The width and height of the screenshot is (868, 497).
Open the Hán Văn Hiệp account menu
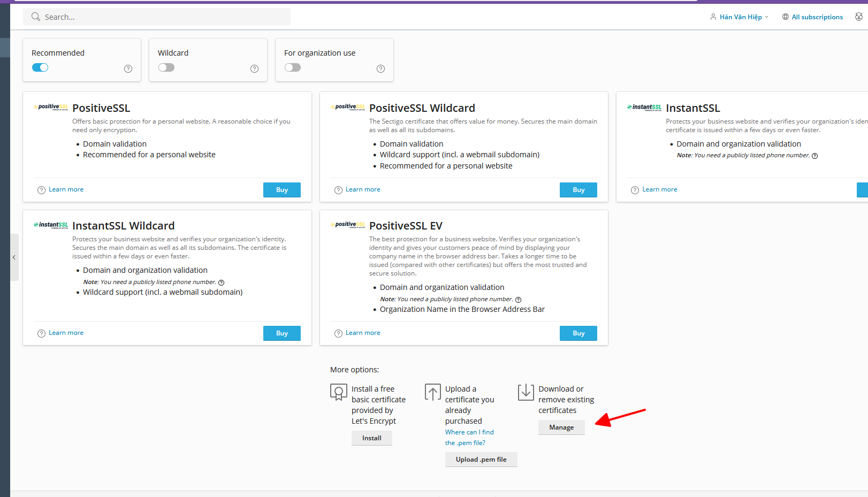point(740,17)
